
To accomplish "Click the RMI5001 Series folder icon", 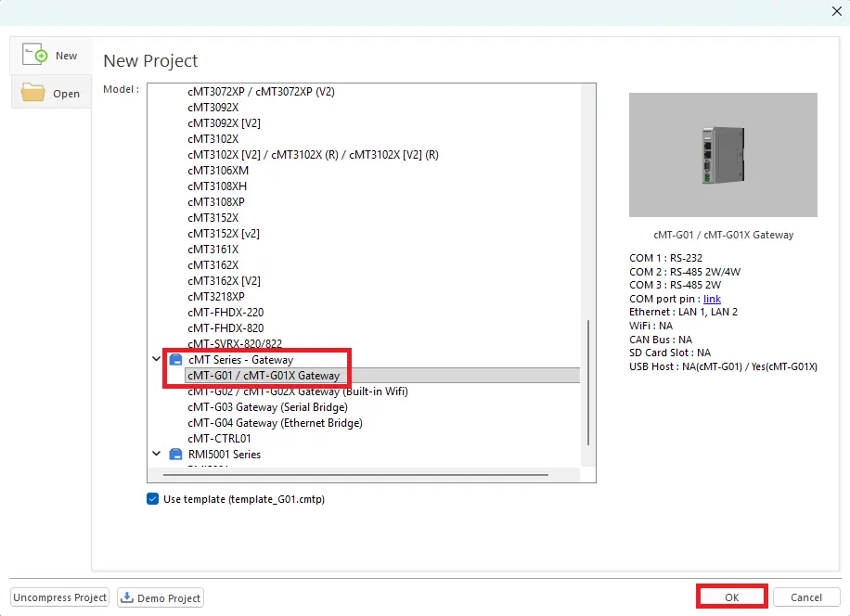I will click(176, 455).
